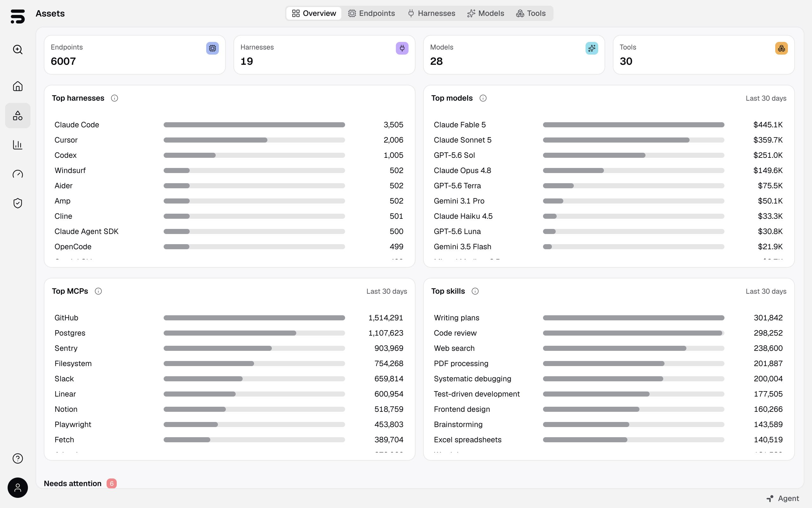Image resolution: width=812 pixels, height=508 pixels.
Task: Open the Endpoints 6007 summary card
Action: [x=134, y=55]
